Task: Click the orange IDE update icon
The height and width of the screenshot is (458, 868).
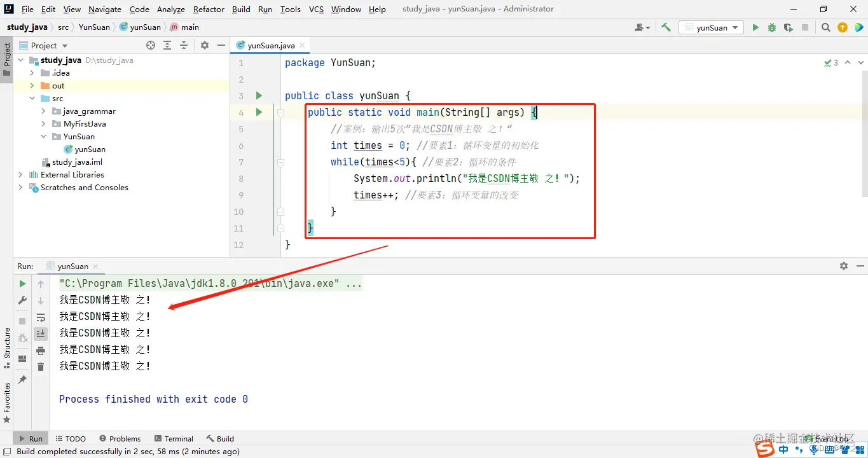Action: [843, 27]
